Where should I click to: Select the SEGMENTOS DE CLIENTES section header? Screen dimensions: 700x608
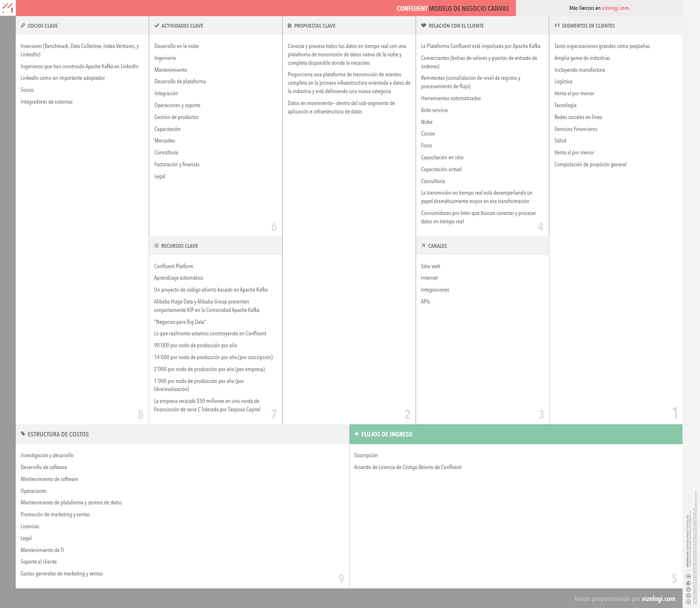(588, 26)
